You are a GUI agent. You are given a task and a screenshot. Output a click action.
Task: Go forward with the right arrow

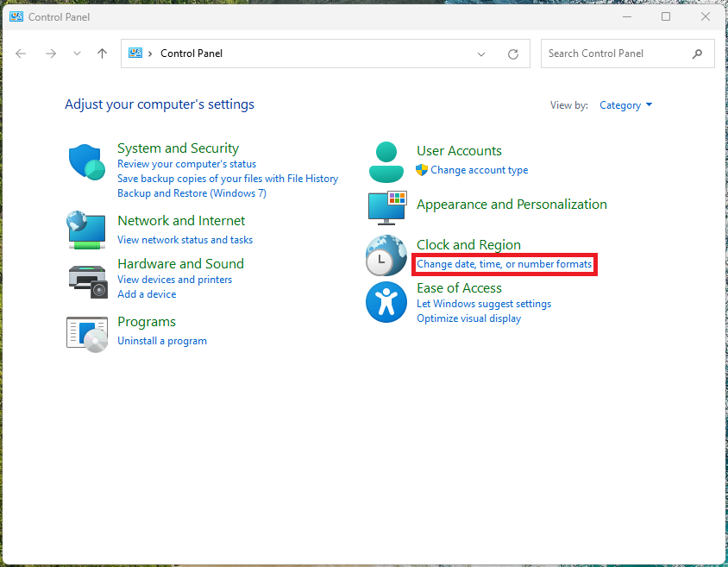pos(51,54)
